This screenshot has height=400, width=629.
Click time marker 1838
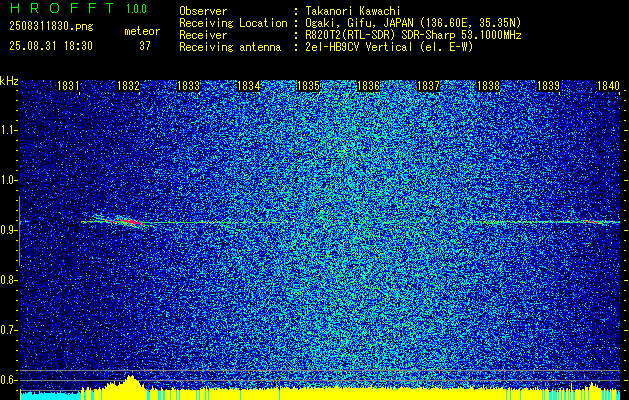point(488,86)
